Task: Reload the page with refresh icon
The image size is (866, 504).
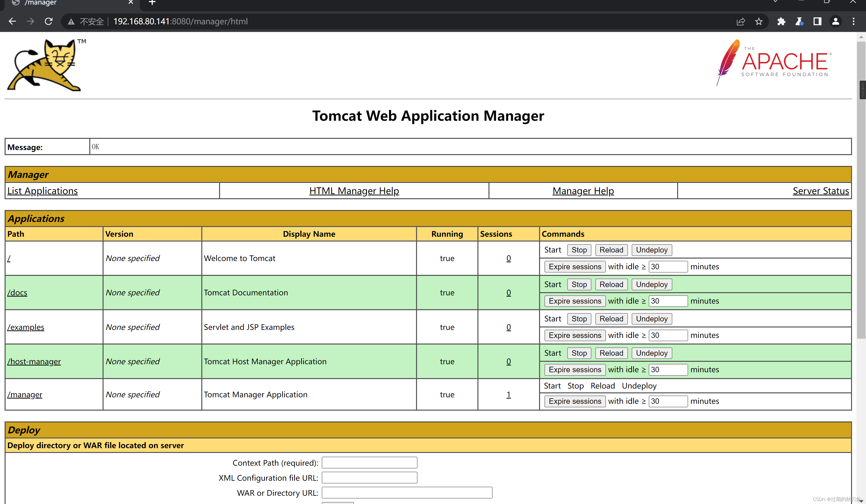Action: click(49, 21)
